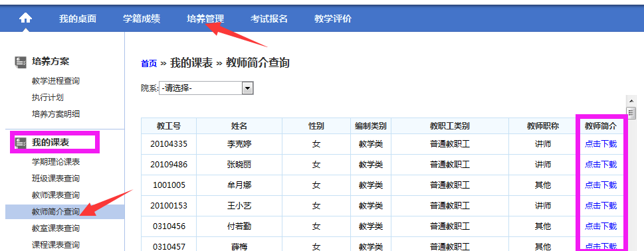Select staff number 20100153
The image size is (644, 251).
[169, 205]
